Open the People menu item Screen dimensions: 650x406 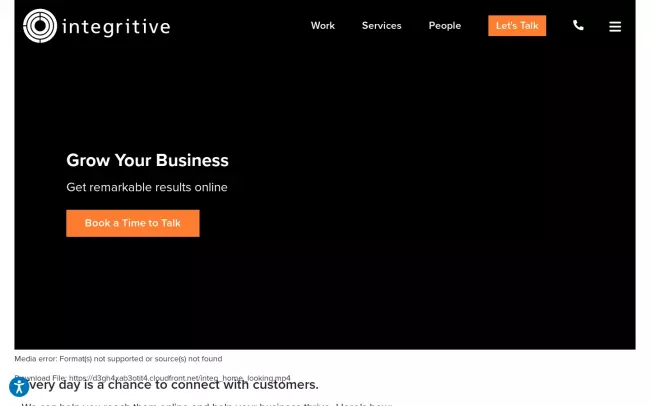point(444,26)
